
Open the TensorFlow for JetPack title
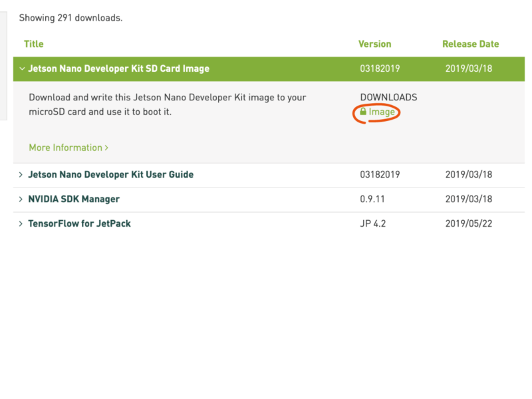(x=79, y=223)
